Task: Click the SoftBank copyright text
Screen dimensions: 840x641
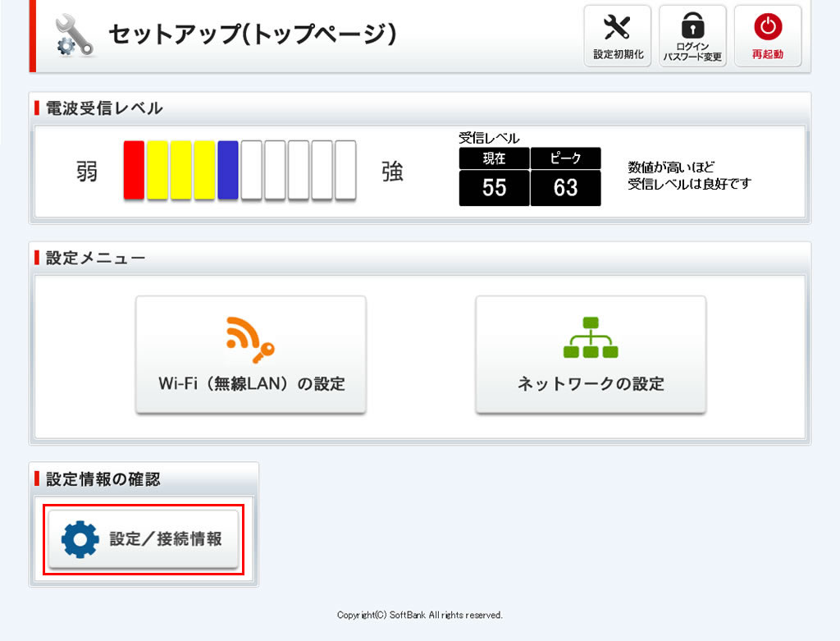Action: point(419,615)
